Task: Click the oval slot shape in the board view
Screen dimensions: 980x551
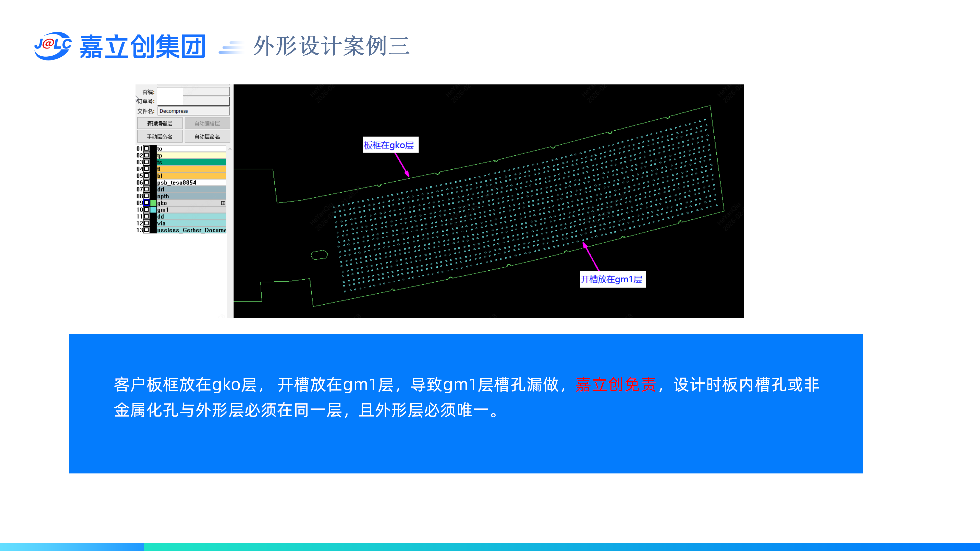Action: point(319,255)
